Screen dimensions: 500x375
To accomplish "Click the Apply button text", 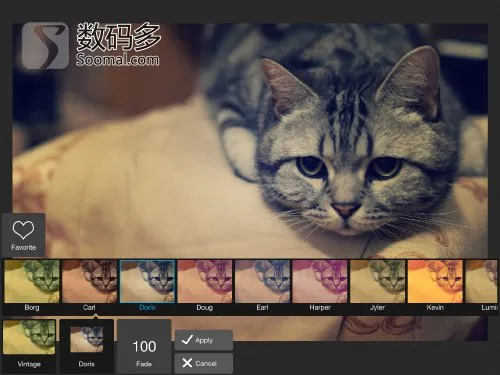I will coord(204,340).
